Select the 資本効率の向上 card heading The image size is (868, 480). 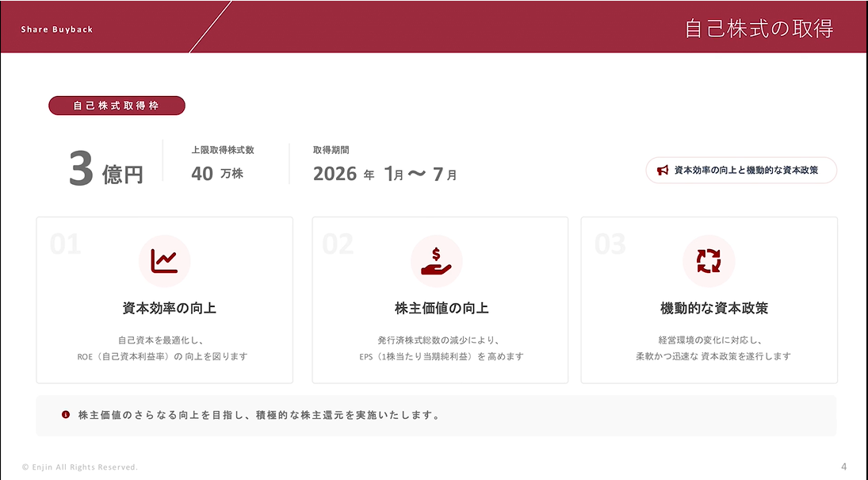click(x=164, y=308)
